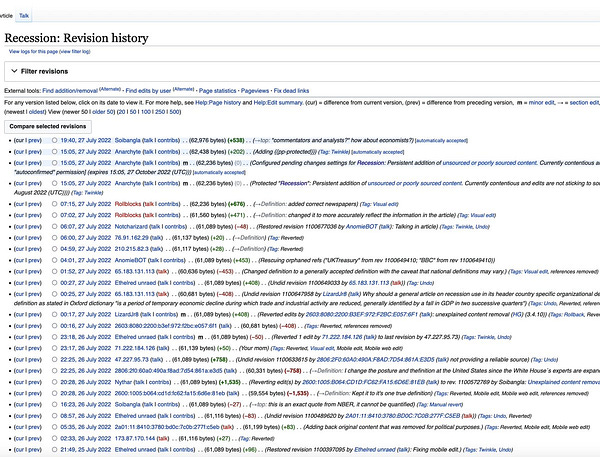Open Nythar user page

(x=123, y=382)
